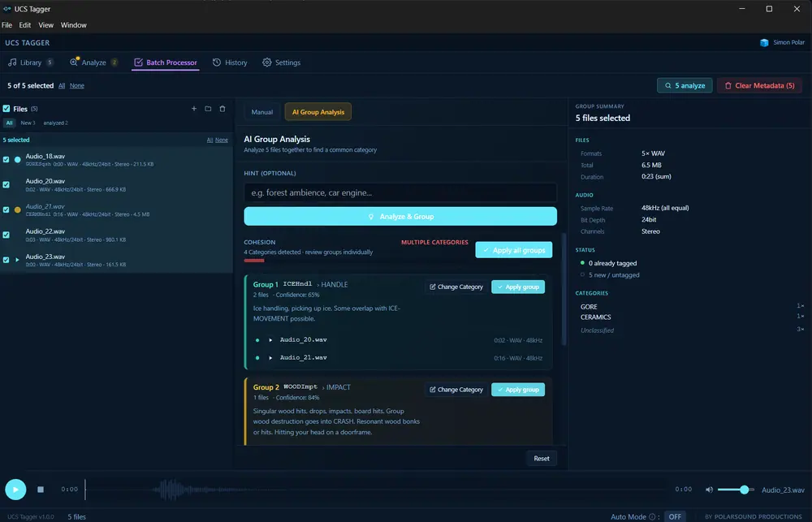Click the trash icon in Files header
Viewport: 812px width, 522px height.
(x=222, y=109)
